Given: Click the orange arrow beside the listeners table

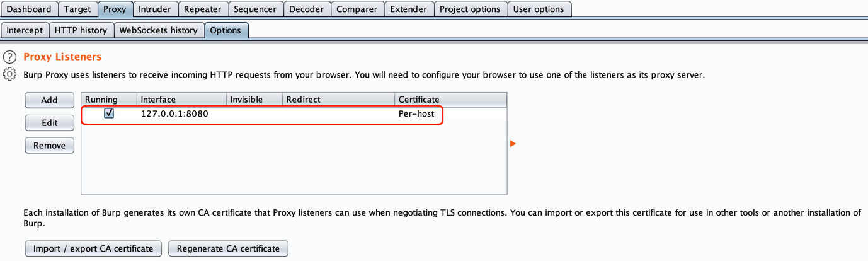Looking at the screenshot, I should [x=513, y=144].
